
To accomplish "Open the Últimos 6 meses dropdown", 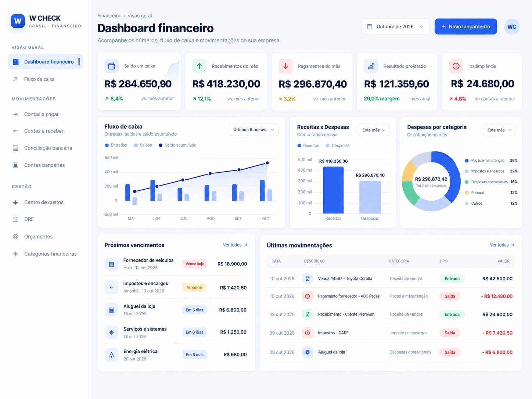I will click(x=254, y=130).
